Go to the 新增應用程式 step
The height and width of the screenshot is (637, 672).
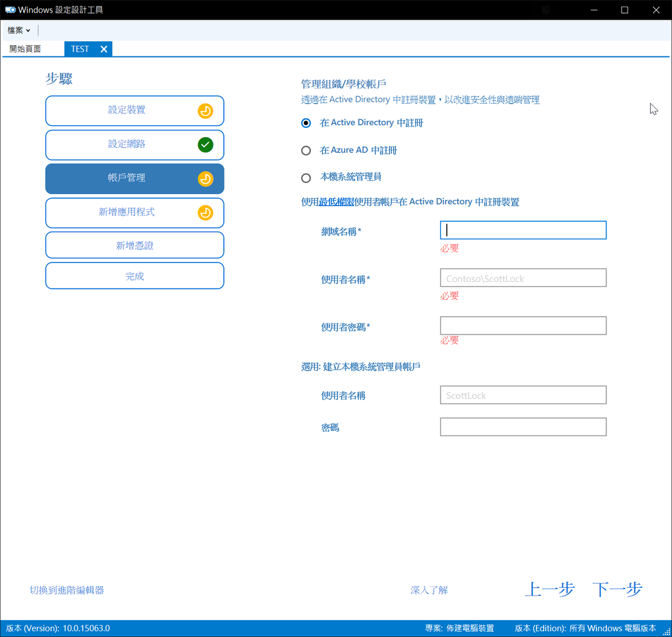point(135,213)
